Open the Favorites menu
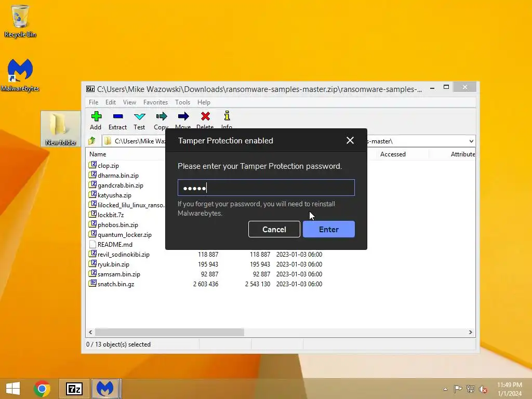Screen dimensions: 532x399 click(x=155, y=102)
